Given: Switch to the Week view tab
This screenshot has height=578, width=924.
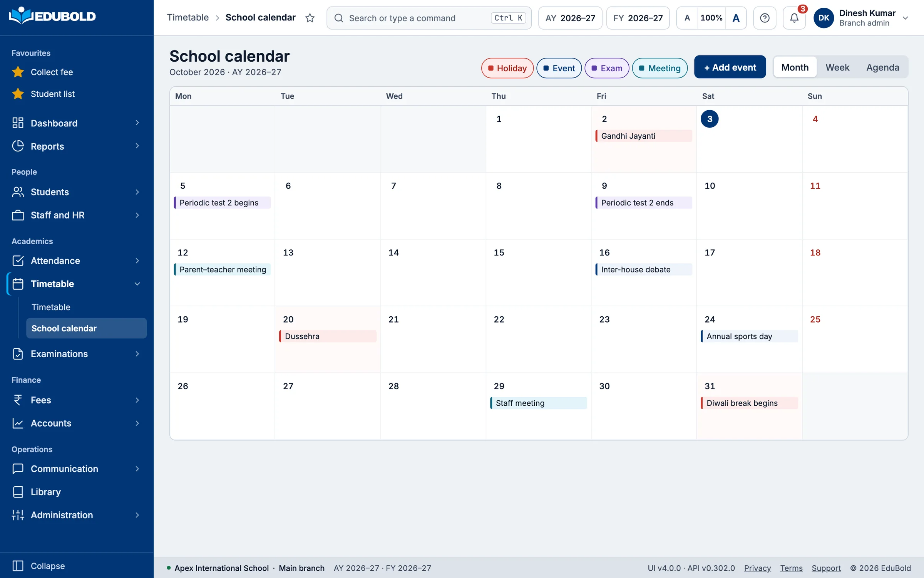Looking at the screenshot, I should point(837,67).
